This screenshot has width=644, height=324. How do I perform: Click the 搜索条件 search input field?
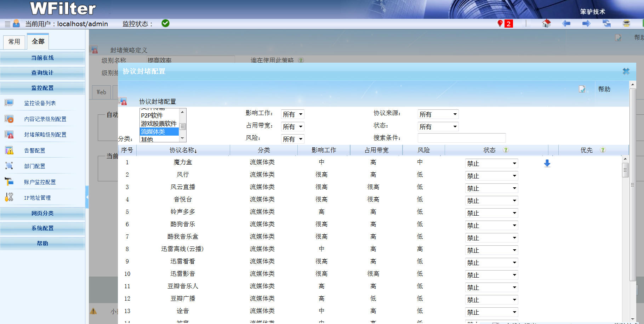(461, 138)
